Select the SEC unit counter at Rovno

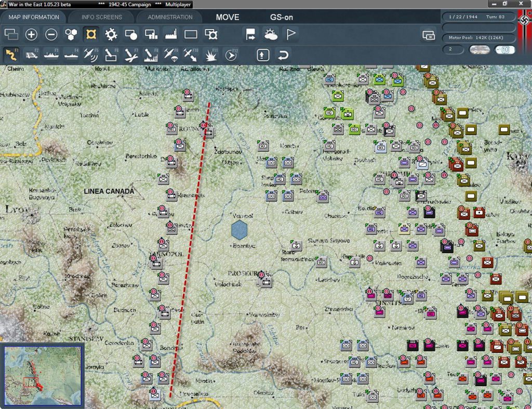[171, 128]
